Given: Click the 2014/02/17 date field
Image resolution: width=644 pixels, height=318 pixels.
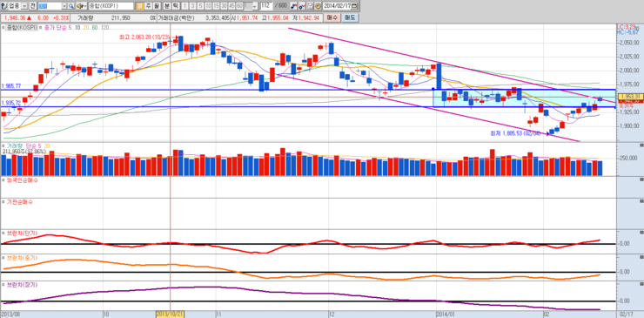Looking at the screenshot, I should point(337,6).
